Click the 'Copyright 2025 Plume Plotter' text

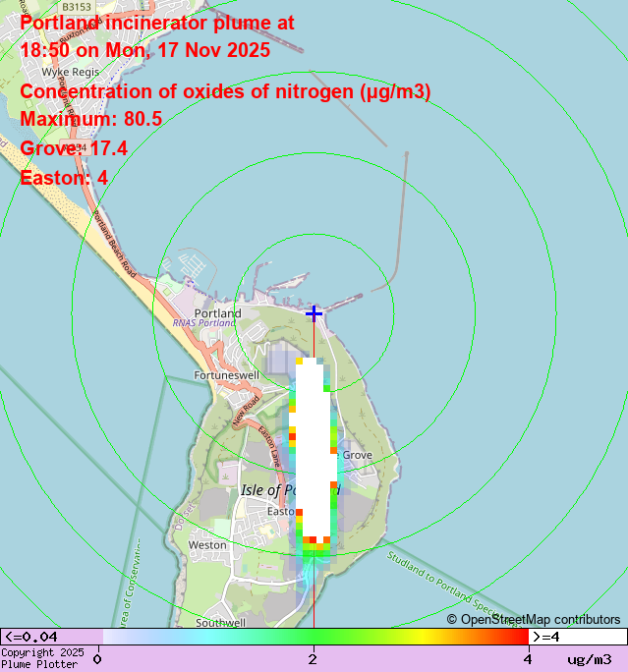[x=42, y=658]
